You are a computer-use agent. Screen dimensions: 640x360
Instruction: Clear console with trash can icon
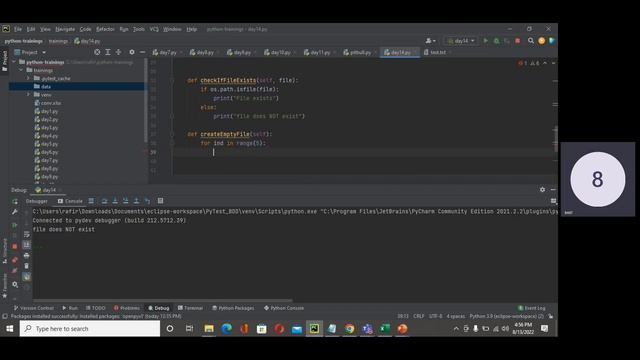(x=27, y=266)
